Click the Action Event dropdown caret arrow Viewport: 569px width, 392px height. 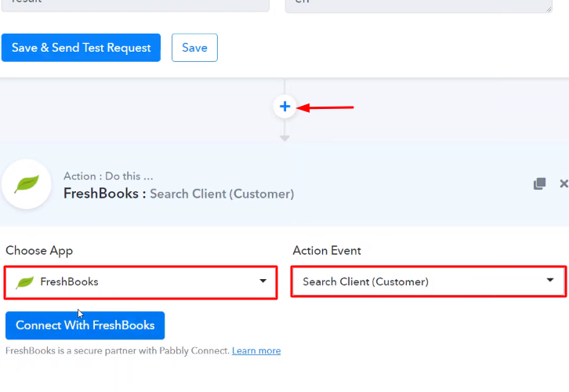click(550, 280)
